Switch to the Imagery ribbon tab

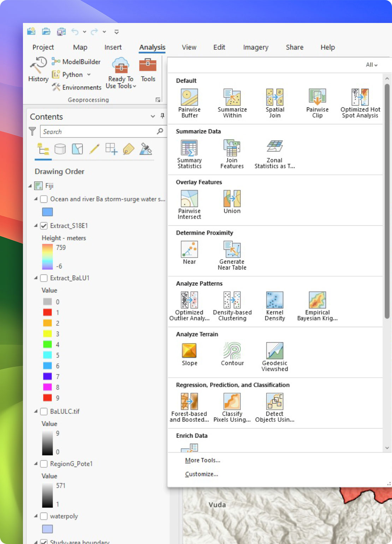tap(256, 47)
